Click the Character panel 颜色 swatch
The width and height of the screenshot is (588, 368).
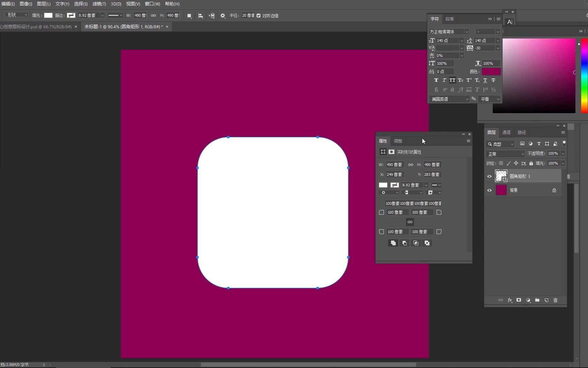point(491,72)
